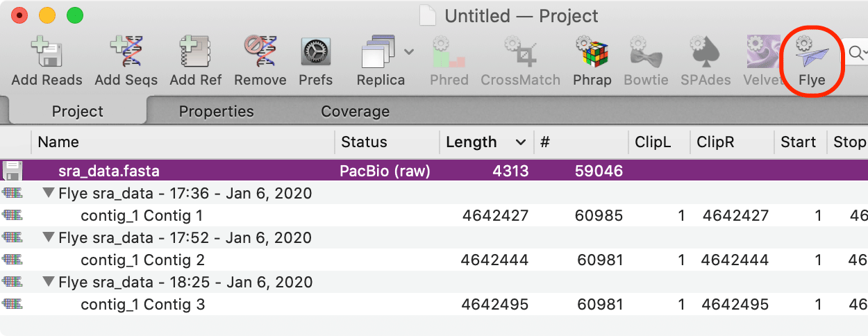Switch to the Properties tab
868x336 pixels.
click(x=217, y=111)
